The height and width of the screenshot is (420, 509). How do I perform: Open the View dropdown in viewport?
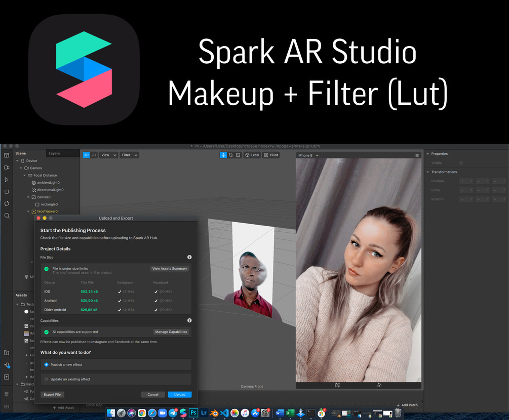click(108, 155)
